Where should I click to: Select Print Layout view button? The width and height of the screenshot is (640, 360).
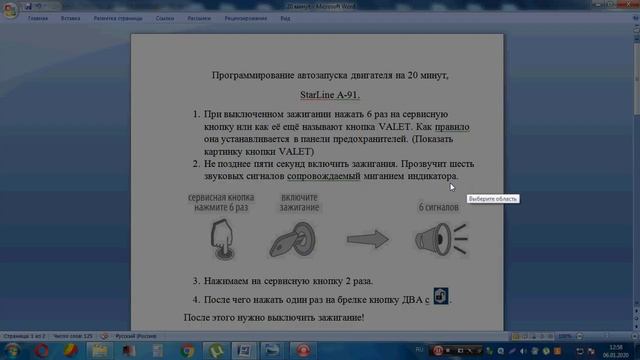tap(516, 336)
